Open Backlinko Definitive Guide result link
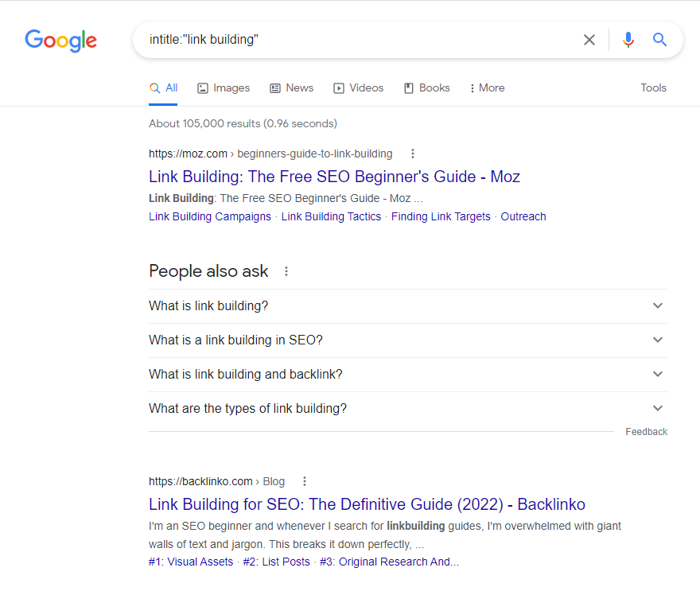The image size is (700, 591). click(367, 504)
